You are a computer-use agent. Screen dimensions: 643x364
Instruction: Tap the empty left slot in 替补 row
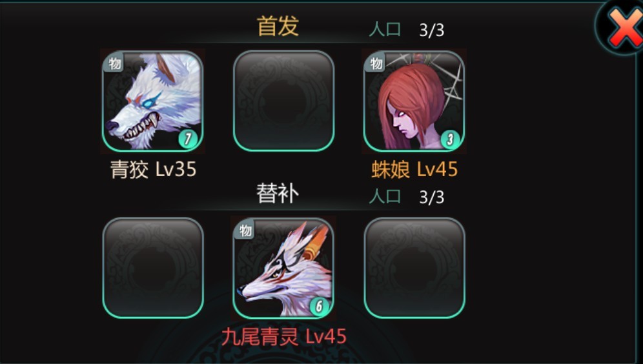[153, 268]
